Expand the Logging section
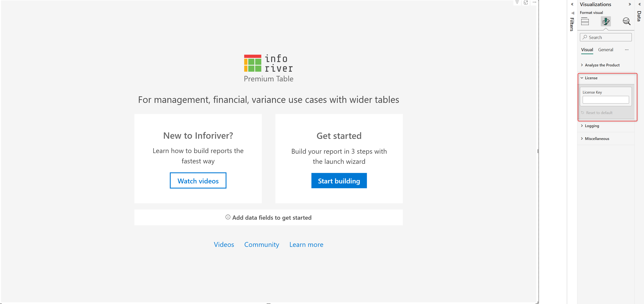The width and height of the screenshot is (644, 304). click(592, 126)
